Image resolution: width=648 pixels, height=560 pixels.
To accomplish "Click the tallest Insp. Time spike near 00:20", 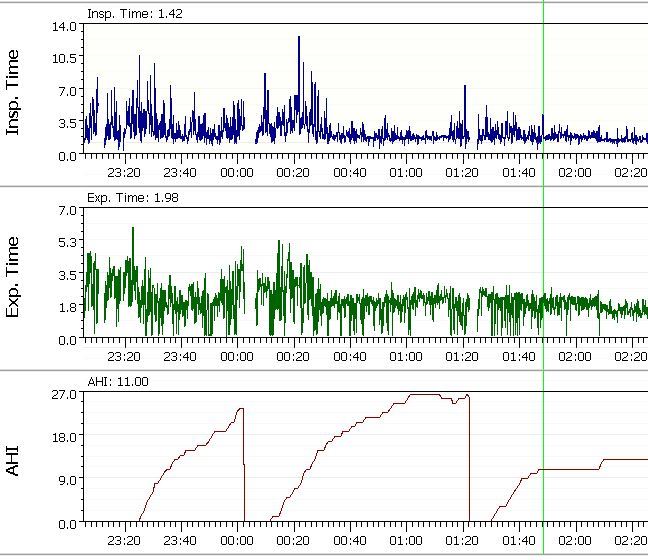I will click(298, 38).
